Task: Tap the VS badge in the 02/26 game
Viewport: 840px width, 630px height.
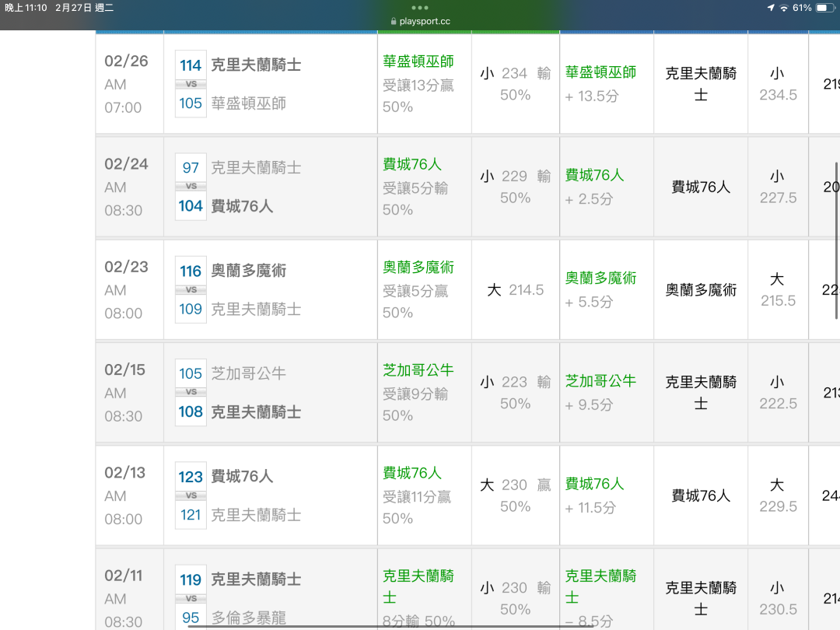Action: (x=191, y=84)
